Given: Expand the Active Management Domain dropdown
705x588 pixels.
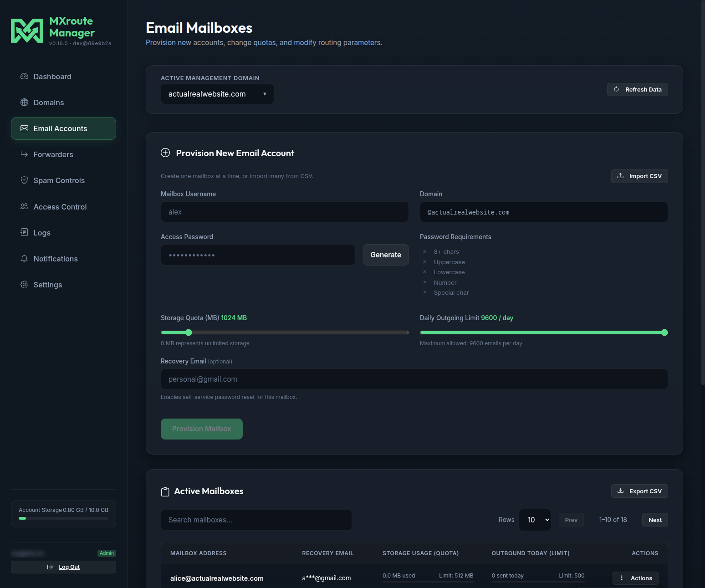Looking at the screenshot, I should pyautogui.click(x=218, y=94).
